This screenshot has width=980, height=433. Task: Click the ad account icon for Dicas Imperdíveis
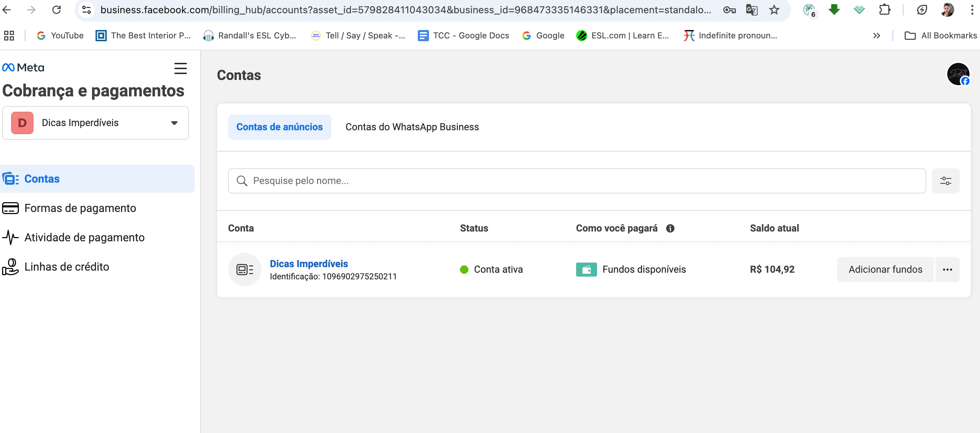pyautogui.click(x=244, y=270)
